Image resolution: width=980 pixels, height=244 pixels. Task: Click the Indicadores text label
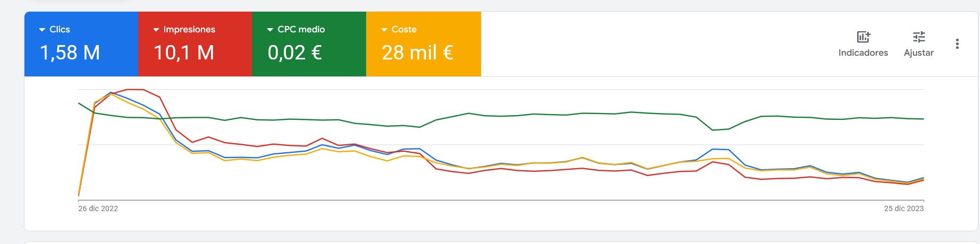click(x=863, y=53)
